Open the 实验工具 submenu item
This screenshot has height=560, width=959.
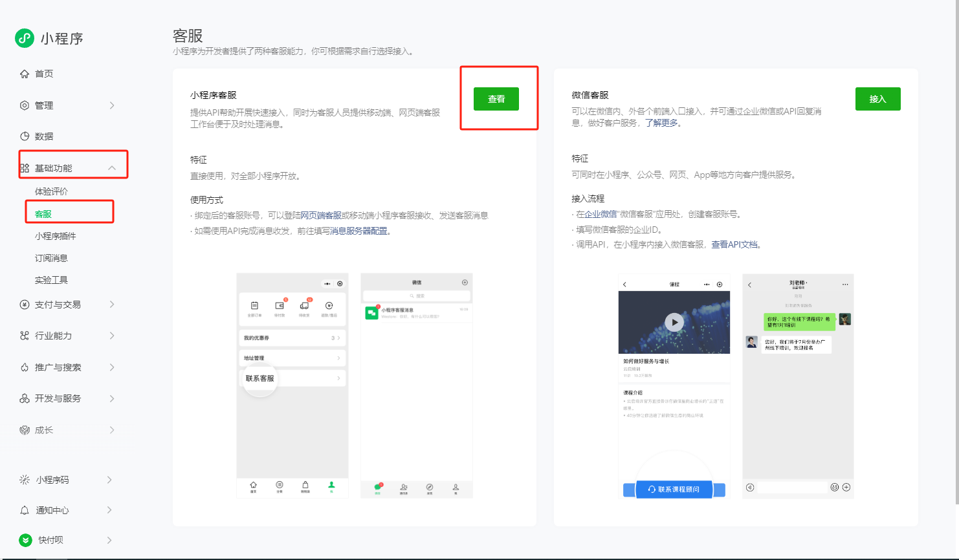[x=51, y=280]
